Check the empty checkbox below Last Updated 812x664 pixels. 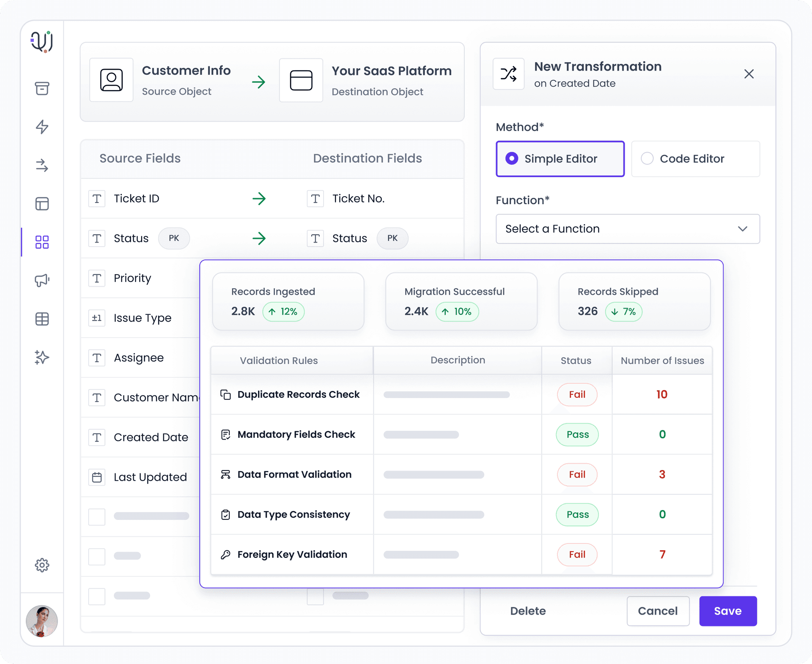pos(97,516)
